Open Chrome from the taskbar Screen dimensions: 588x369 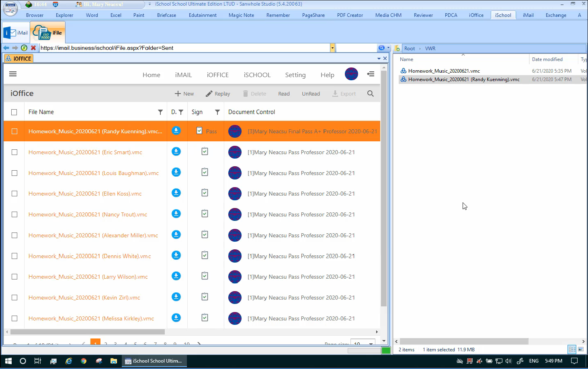tap(84, 361)
